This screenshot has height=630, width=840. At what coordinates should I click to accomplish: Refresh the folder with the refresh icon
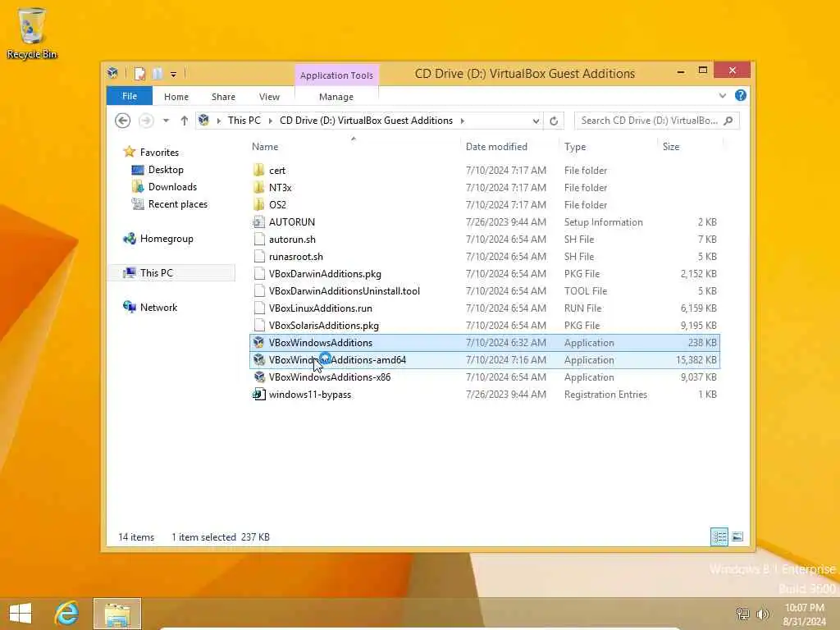[x=554, y=121]
